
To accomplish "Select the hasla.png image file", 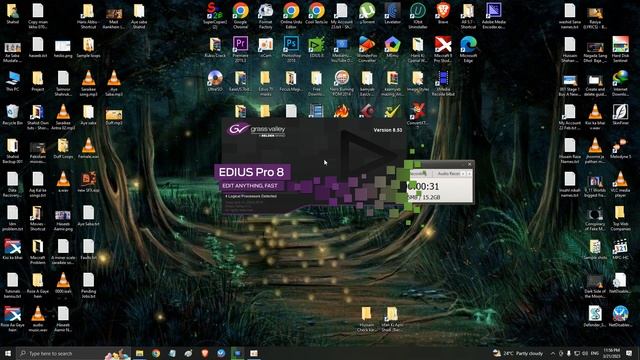I will pyautogui.click(x=63, y=48).
